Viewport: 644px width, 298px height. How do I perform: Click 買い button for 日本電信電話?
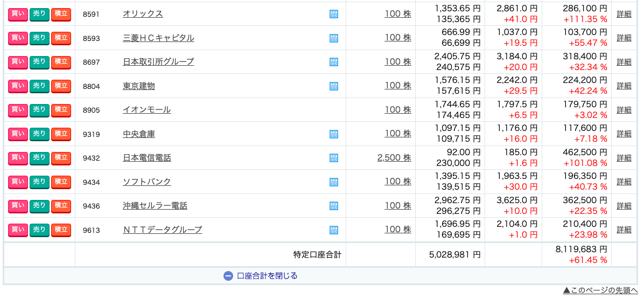(18, 158)
